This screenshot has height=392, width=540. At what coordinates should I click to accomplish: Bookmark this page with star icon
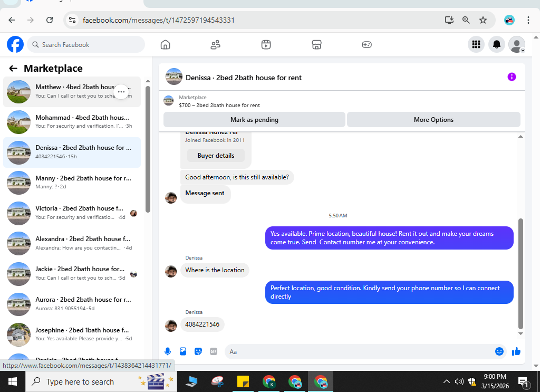tap(483, 20)
